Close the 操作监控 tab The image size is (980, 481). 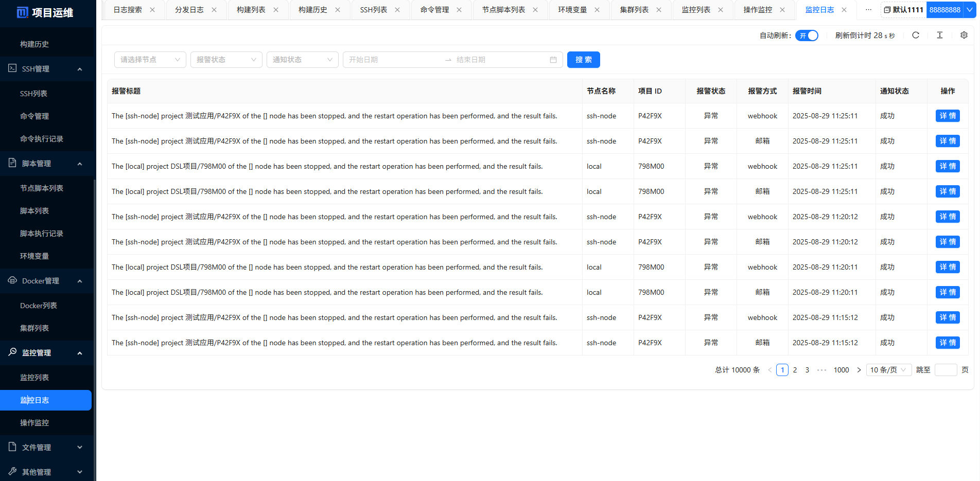click(x=782, y=10)
